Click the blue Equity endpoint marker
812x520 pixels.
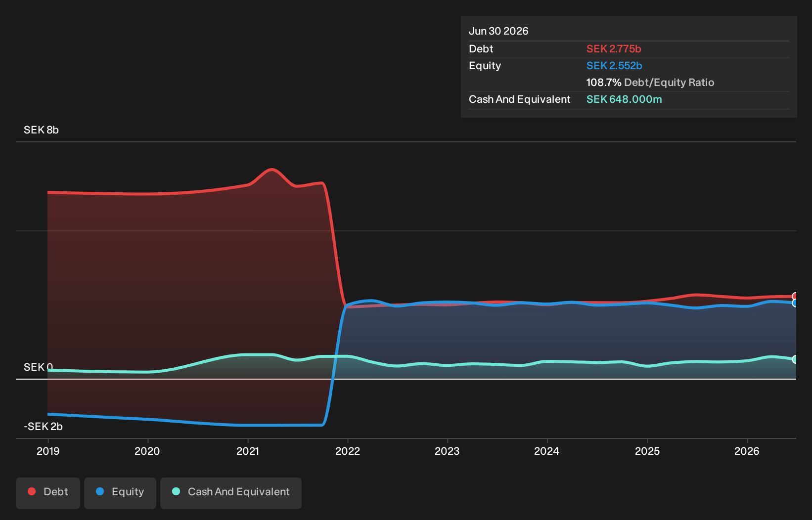point(795,303)
